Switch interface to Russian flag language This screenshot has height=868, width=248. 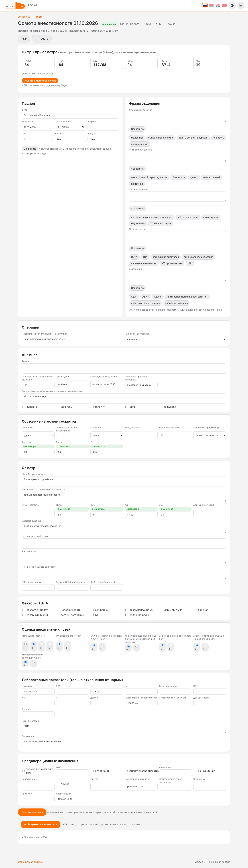205,5
